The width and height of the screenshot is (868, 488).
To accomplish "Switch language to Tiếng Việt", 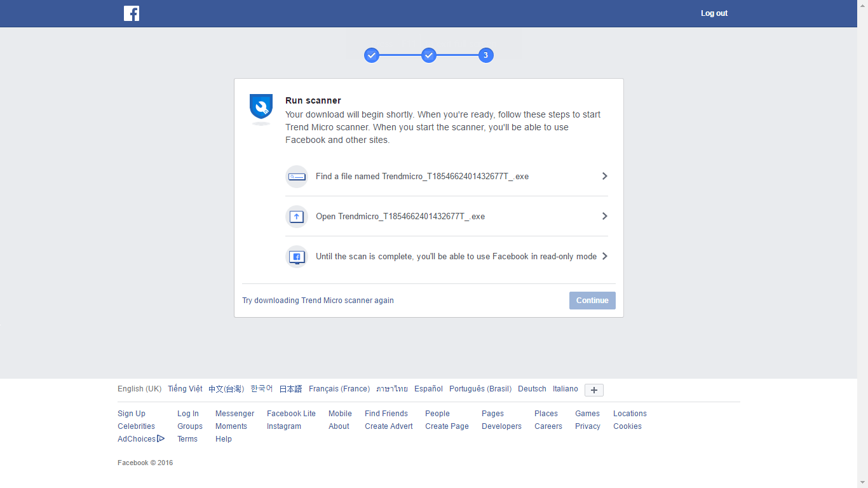I will click(x=185, y=389).
